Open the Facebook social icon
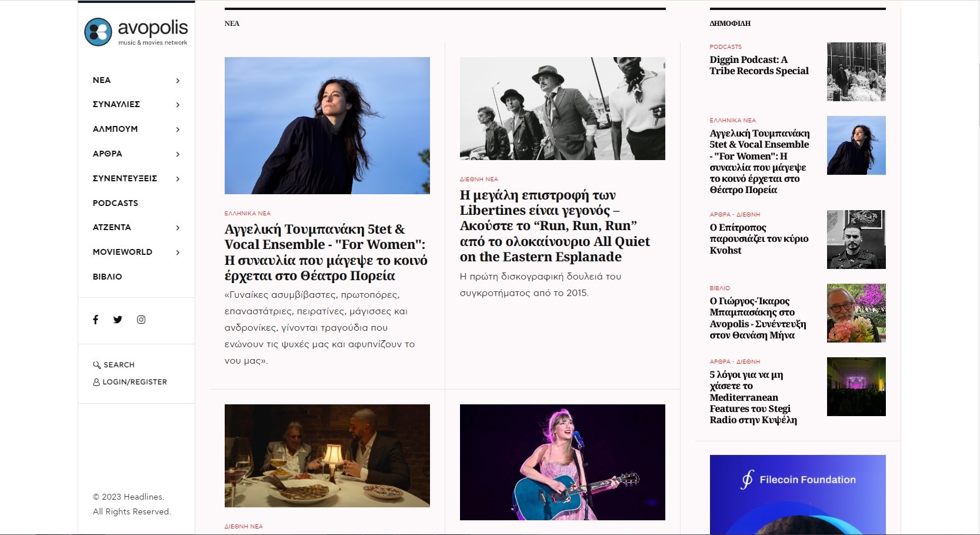 point(95,320)
